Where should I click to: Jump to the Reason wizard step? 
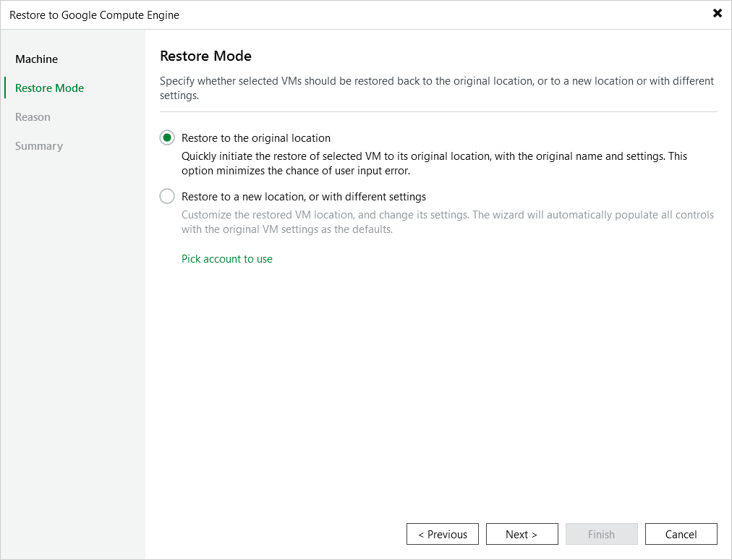coord(33,117)
